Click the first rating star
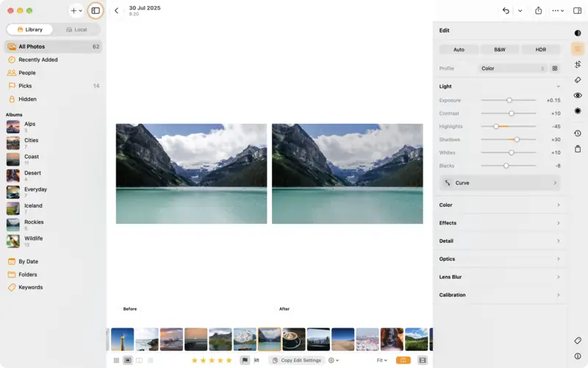The width and height of the screenshot is (588, 368). click(195, 361)
